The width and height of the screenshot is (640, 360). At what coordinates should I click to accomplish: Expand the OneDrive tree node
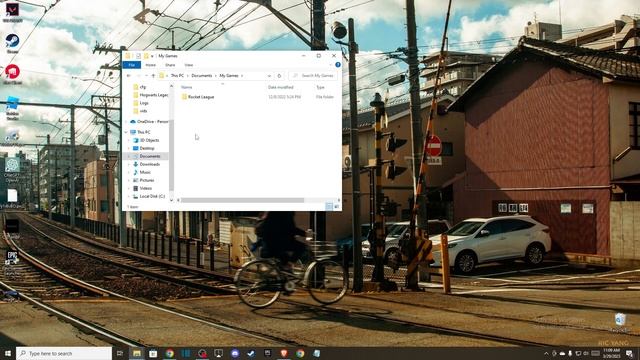click(x=126, y=122)
